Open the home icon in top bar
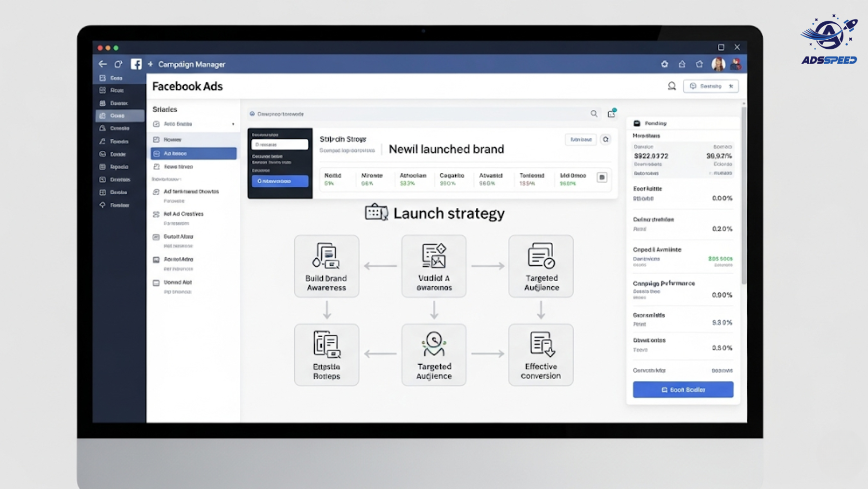Viewport: 868px width, 489px height. [682, 64]
